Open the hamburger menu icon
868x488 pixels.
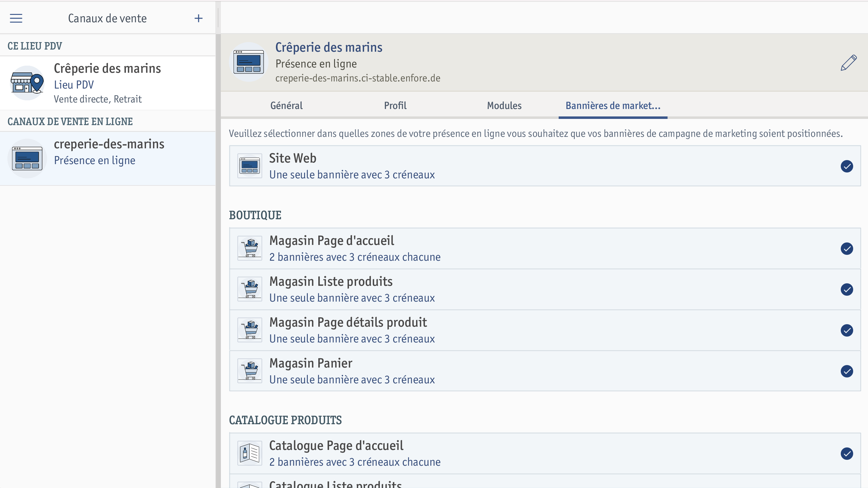pyautogui.click(x=16, y=18)
